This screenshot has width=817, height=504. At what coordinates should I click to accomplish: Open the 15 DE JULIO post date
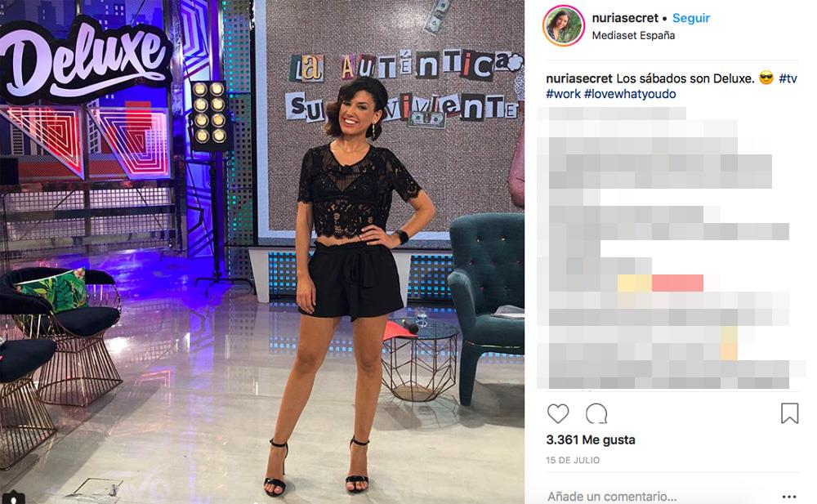point(573,460)
